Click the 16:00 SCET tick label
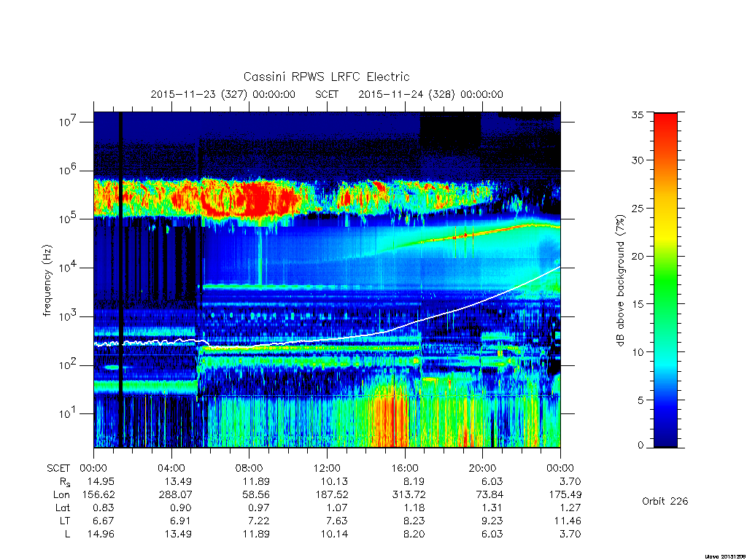This screenshot has height=560, width=747. [x=405, y=468]
